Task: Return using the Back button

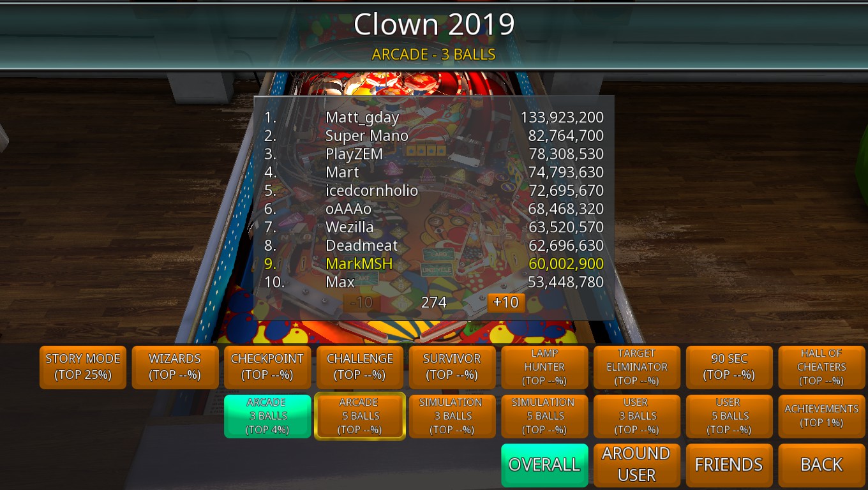Action: pyautogui.click(x=822, y=465)
